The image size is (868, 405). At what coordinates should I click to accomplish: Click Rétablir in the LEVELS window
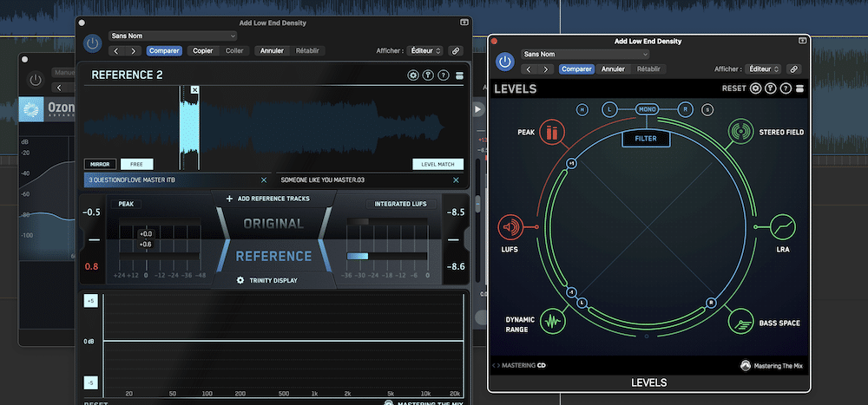648,69
